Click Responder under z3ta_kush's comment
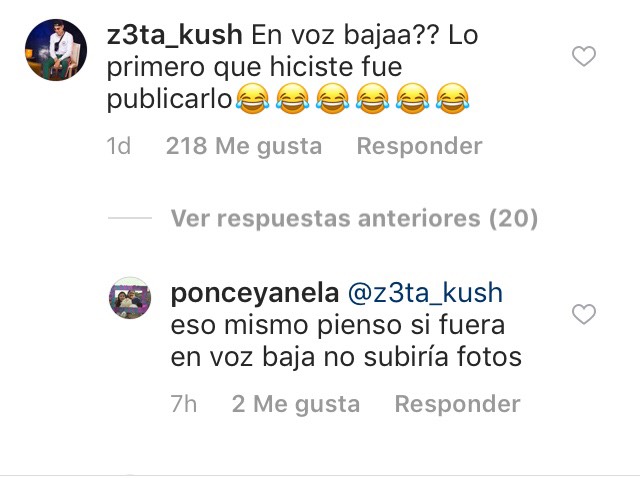The height and width of the screenshot is (478, 640). click(x=420, y=146)
